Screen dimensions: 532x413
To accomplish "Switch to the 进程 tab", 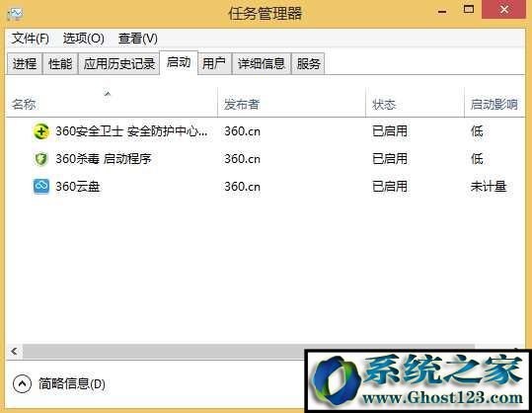I will coord(25,63).
